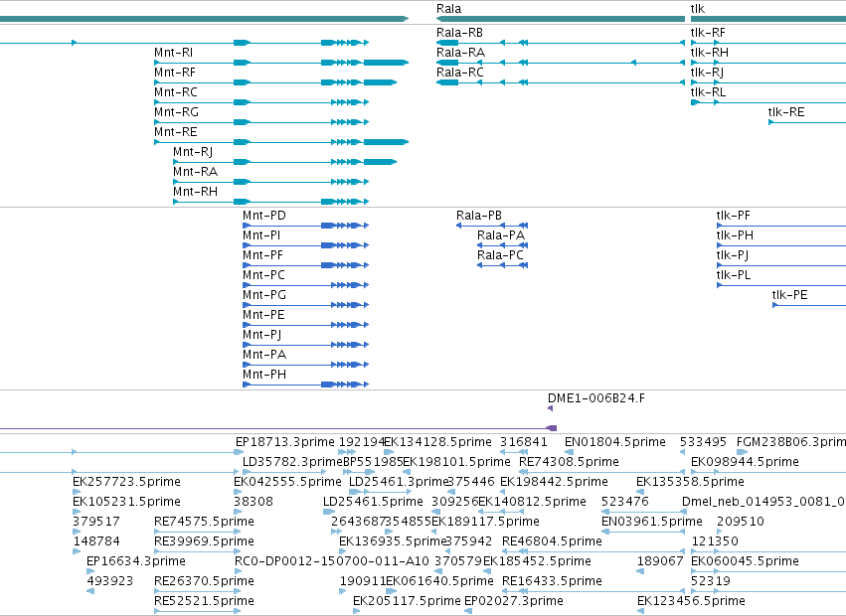
Task: Select the tlk-RH transcript label
Action: [x=710, y=53]
